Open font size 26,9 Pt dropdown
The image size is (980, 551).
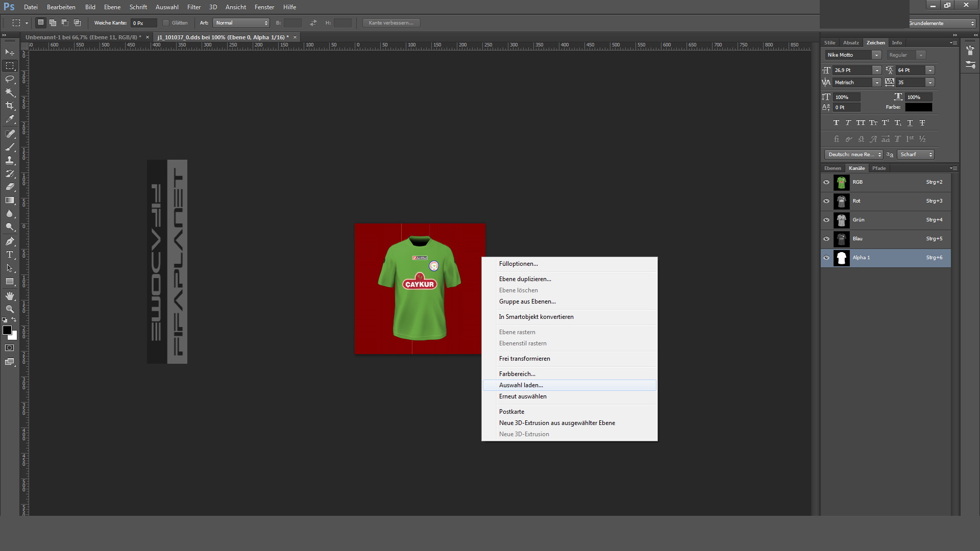[x=876, y=70]
